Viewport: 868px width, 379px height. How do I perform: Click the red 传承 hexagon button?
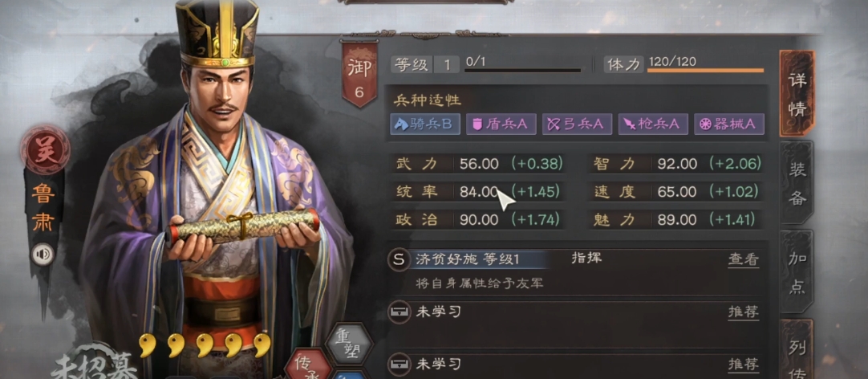tap(308, 365)
